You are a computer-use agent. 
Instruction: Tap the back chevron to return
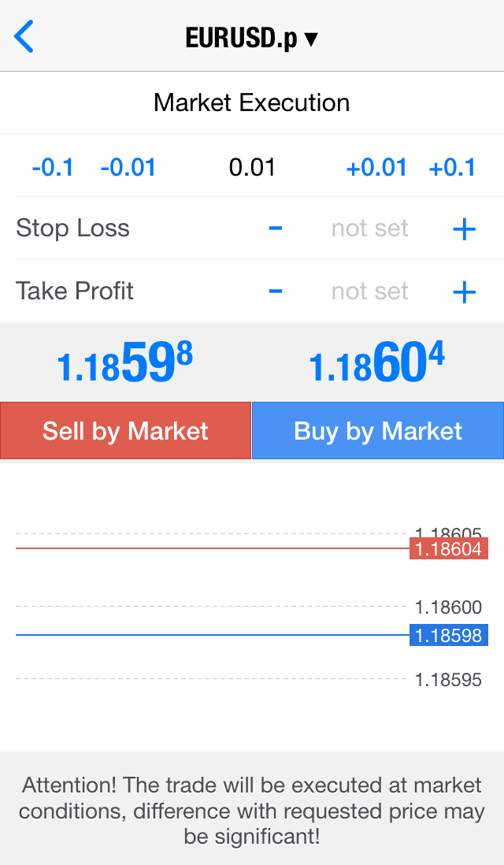click(x=23, y=35)
